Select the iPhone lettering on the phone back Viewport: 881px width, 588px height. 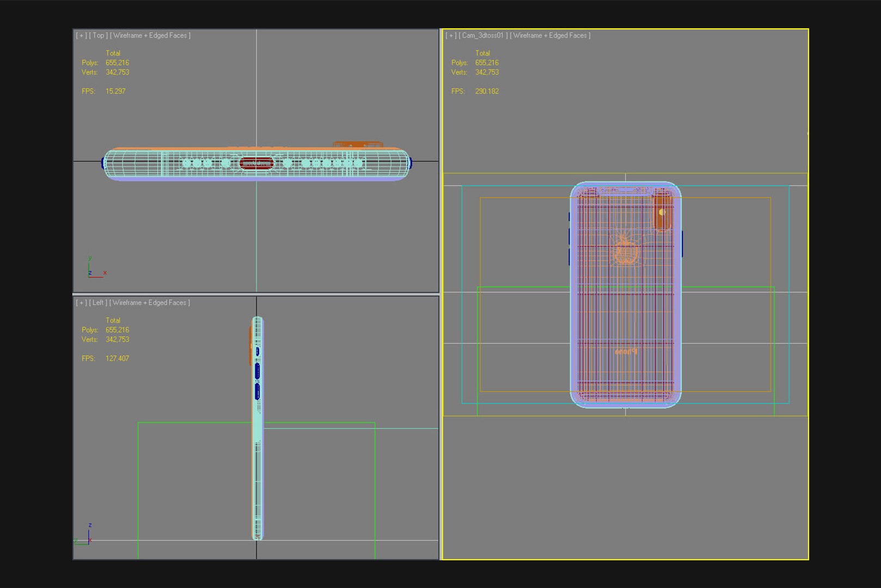coord(626,352)
